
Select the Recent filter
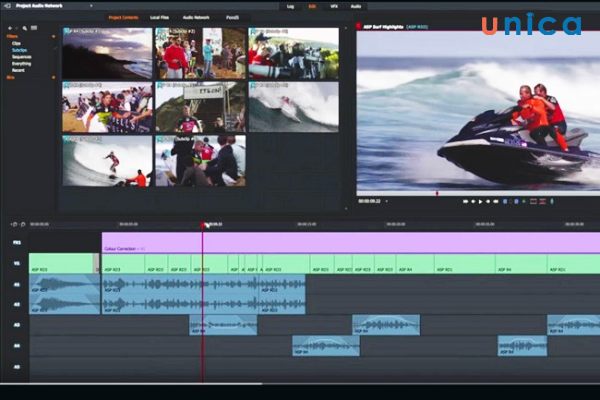pyautogui.click(x=18, y=70)
